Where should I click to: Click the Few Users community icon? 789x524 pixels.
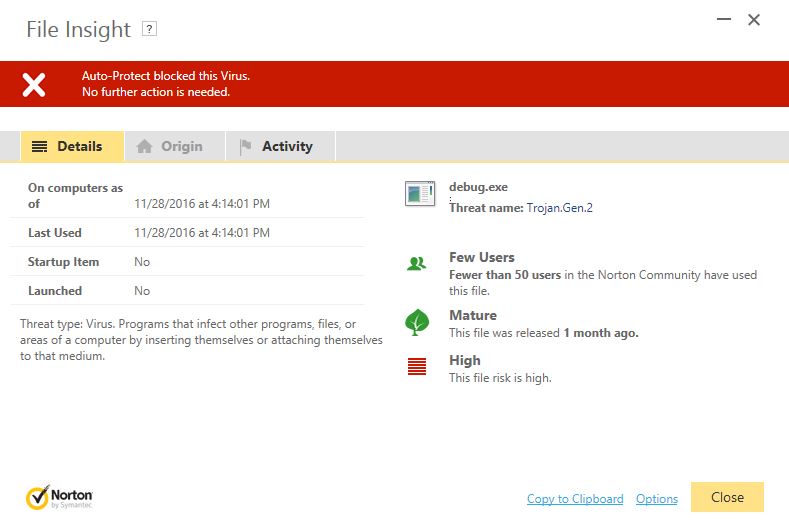click(417, 264)
